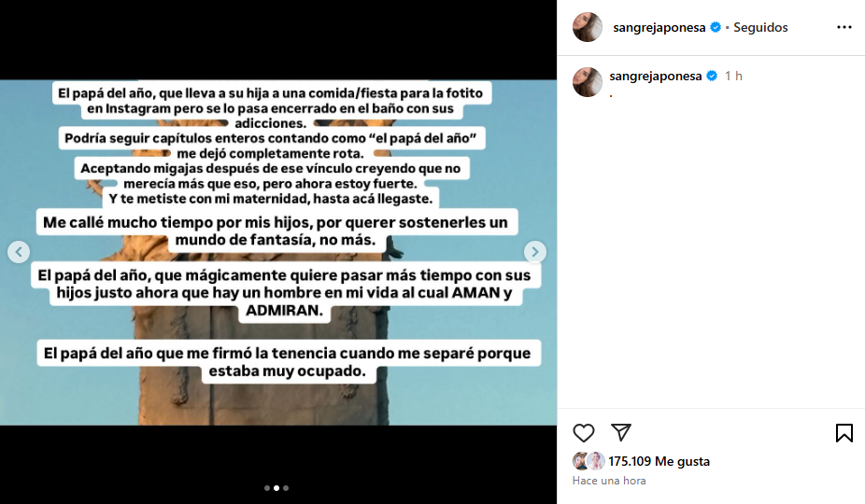This screenshot has height=504, width=865.
Task: Open sangrejaponesa avatar beside caption
Action: point(588,82)
